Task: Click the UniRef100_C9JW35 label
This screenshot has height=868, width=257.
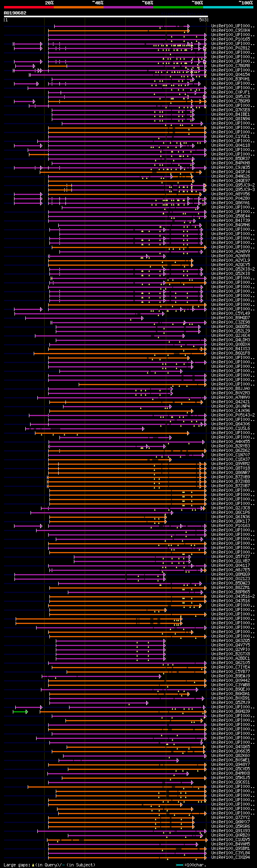Action: click(x=230, y=167)
